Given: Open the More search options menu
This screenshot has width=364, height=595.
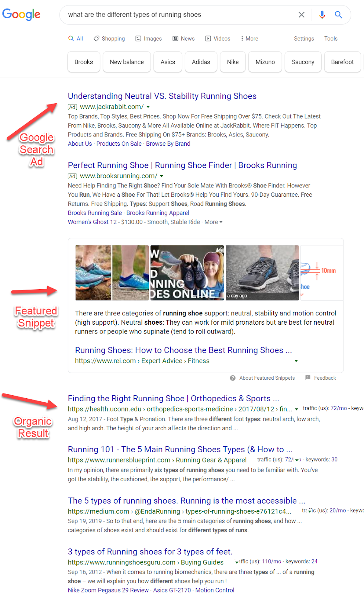Looking at the screenshot, I should [249, 39].
